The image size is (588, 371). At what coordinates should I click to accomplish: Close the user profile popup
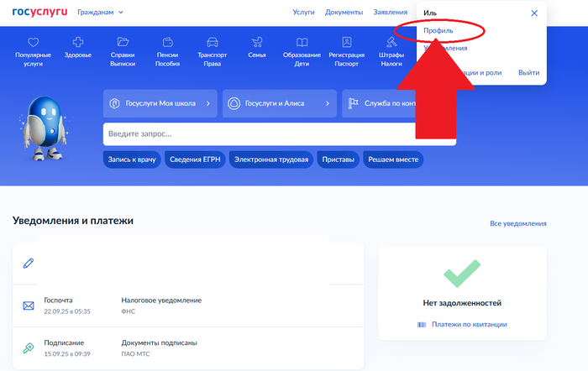click(x=534, y=13)
